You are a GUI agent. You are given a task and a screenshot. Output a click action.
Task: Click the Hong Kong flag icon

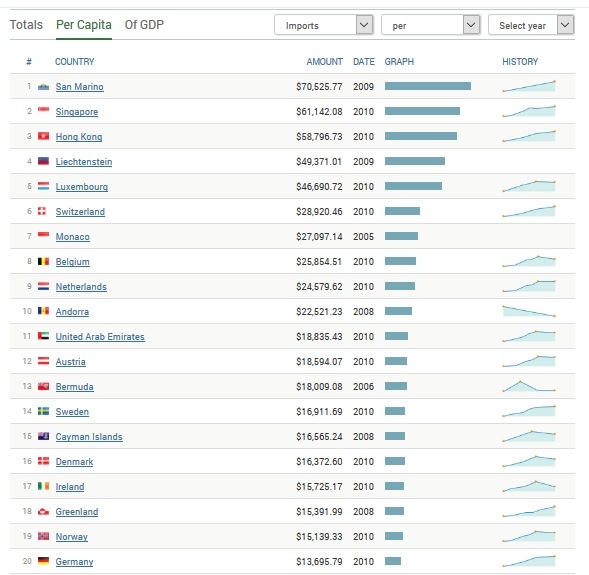44,136
